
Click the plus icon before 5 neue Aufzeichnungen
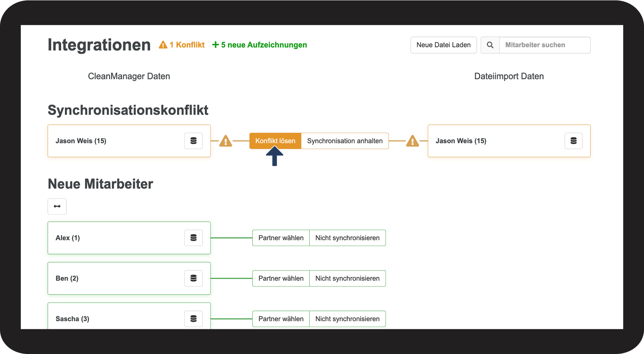[x=215, y=45]
